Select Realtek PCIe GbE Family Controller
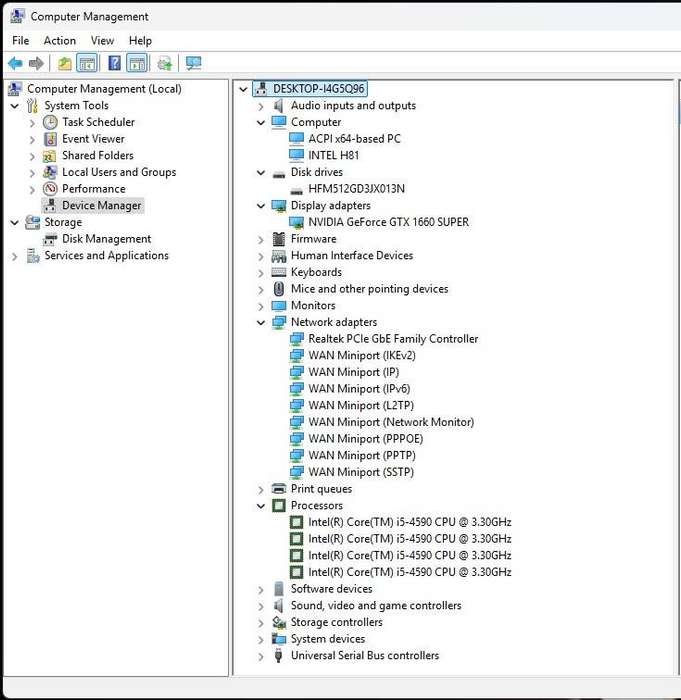 393,339
